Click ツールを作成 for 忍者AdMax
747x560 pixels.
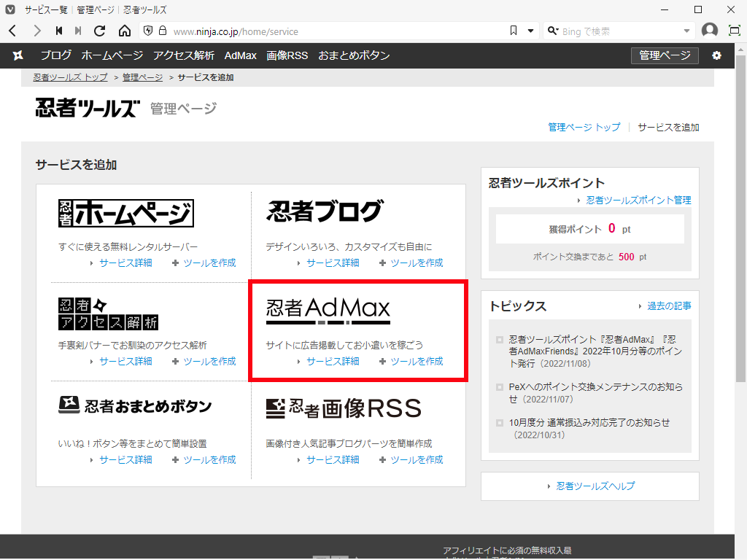pyautogui.click(x=417, y=362)
